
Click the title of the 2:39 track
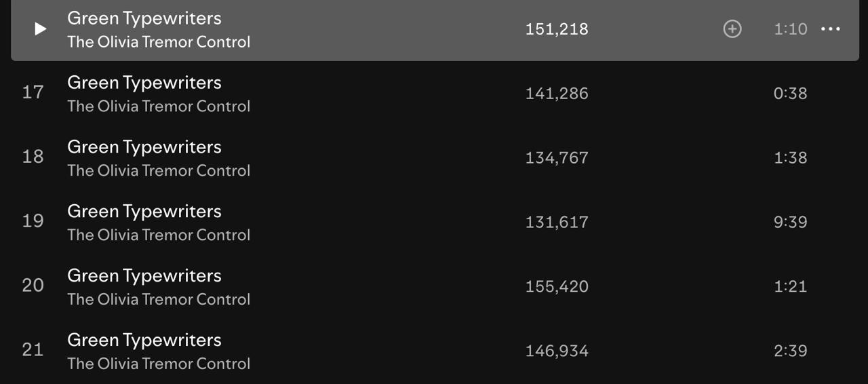pos(144,341)
